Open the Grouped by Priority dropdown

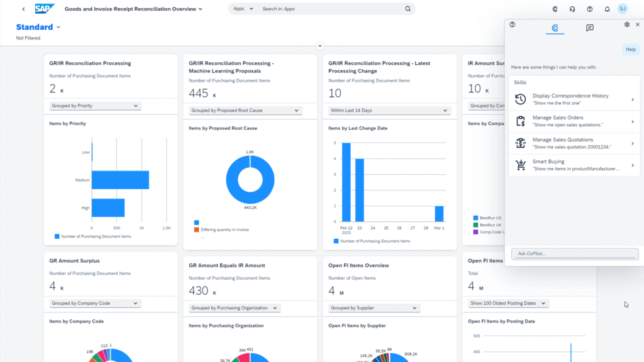(95, 106)
